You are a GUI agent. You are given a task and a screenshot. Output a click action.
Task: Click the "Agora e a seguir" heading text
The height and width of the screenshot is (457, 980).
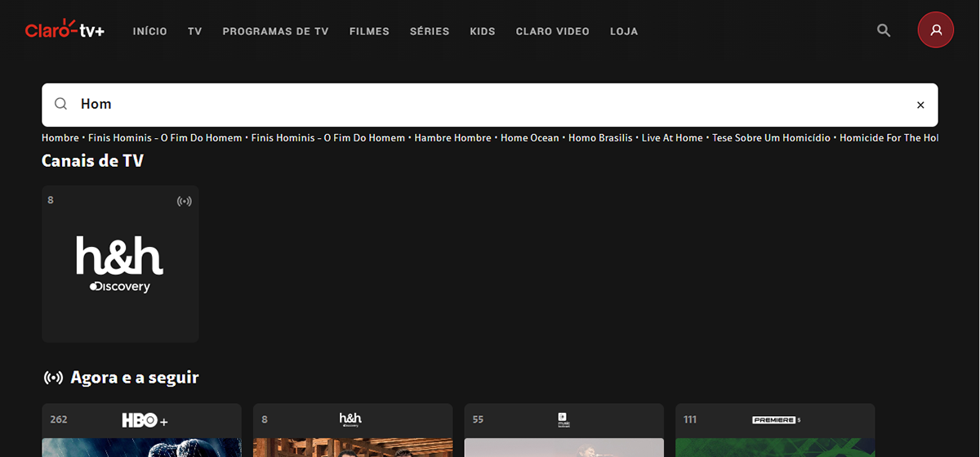point(135,378)
